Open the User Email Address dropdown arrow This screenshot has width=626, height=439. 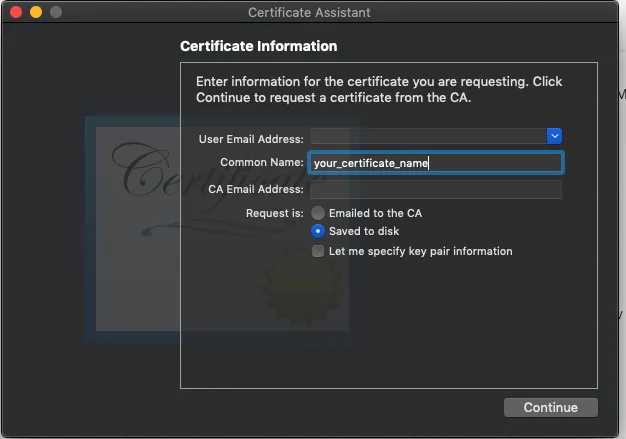[x=554, y=136]
